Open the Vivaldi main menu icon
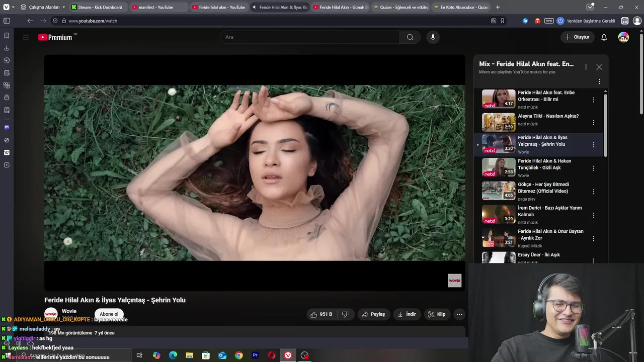 [x=6, y=7]
